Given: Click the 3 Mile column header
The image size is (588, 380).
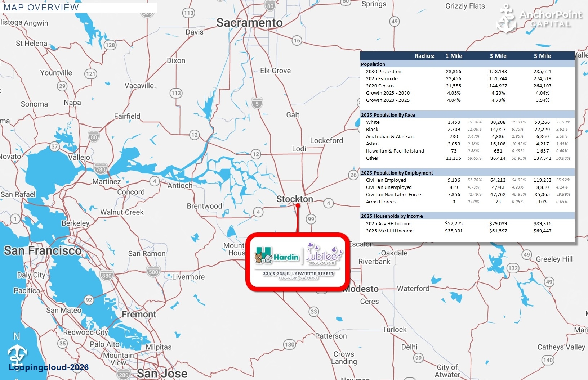Looking at the screenshot, I should [498, 56].
